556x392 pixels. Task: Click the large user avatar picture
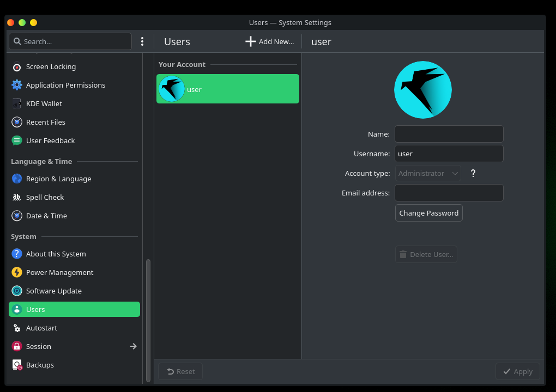(x=423, y=90)
